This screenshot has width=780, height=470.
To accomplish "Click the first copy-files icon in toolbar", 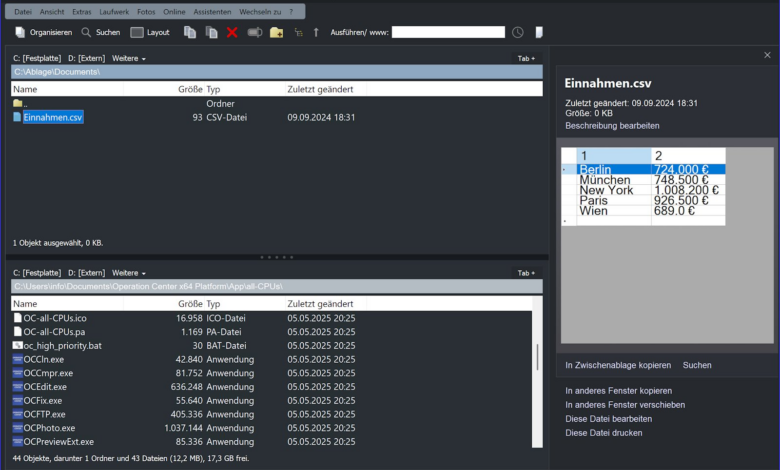I will click(x=190, y=32).
